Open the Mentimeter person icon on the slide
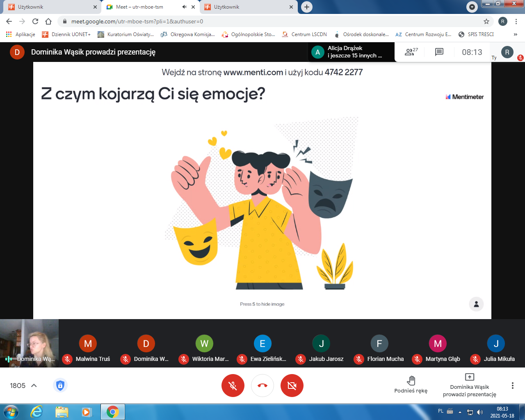The image size is (525, 420). coord(476,304)
